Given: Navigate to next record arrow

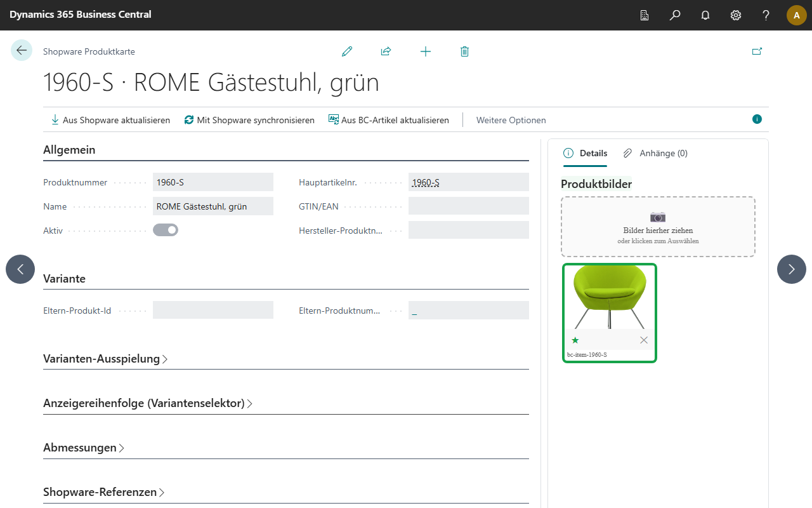Looking at the screenshot, I should point(792,269).
